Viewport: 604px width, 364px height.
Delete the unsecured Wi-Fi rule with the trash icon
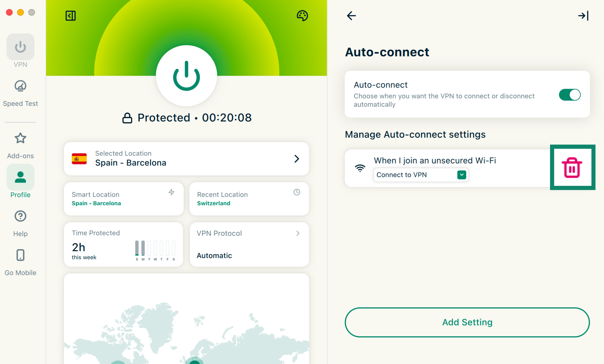click(x=572, y=167)
